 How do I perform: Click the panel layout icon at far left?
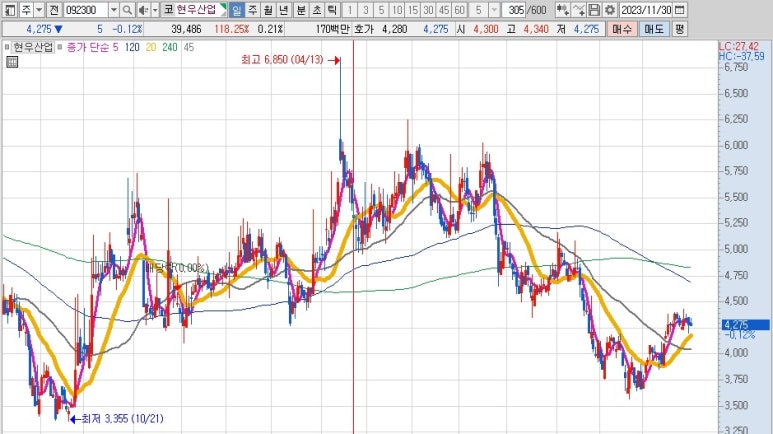pyautogui.click(x=9, y=9)
